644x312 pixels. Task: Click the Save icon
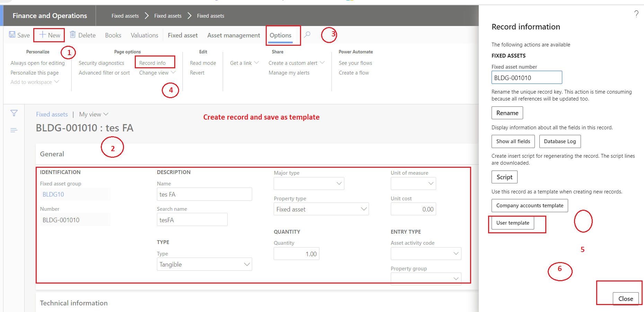pyautogui.click(x=12, y=35)
